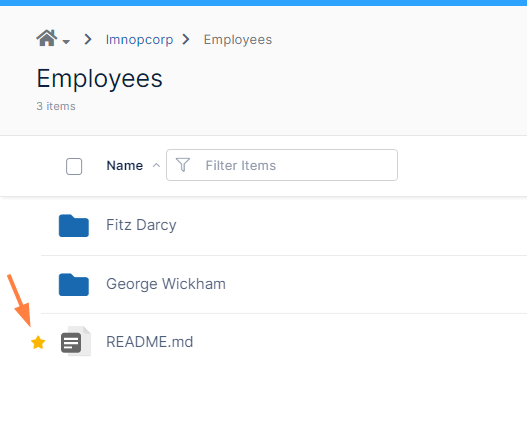This screenshot has width=527, height=430.
Task: Tick the select-all checkbox in header
Action: coord(74,166)
